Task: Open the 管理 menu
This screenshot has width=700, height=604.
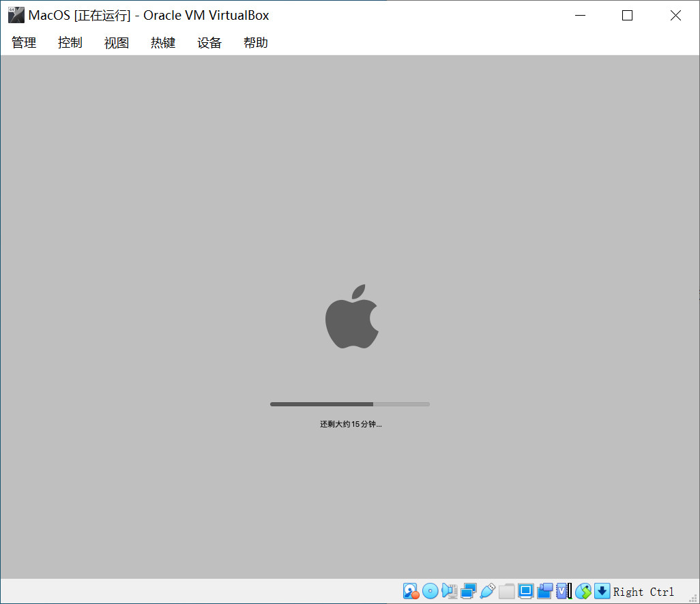Action: pyautogui.click(x=24, y=43)
